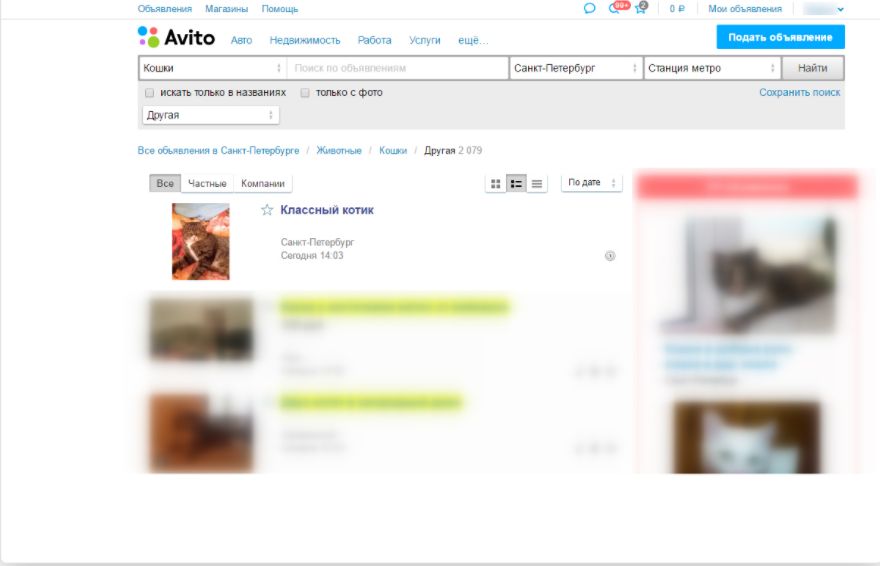Open the messages chat bubble icon
Viewport: 880px width, 566px height.
point(589,8)
